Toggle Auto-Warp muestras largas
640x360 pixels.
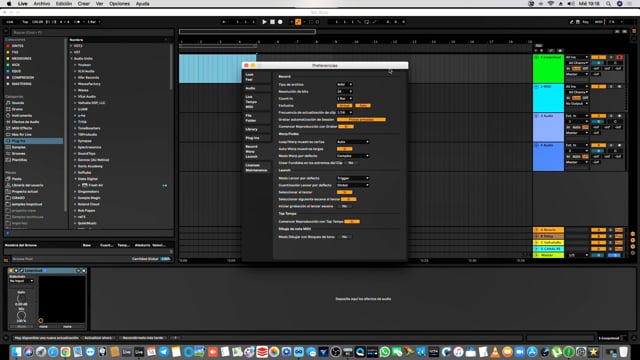point(344,149)
